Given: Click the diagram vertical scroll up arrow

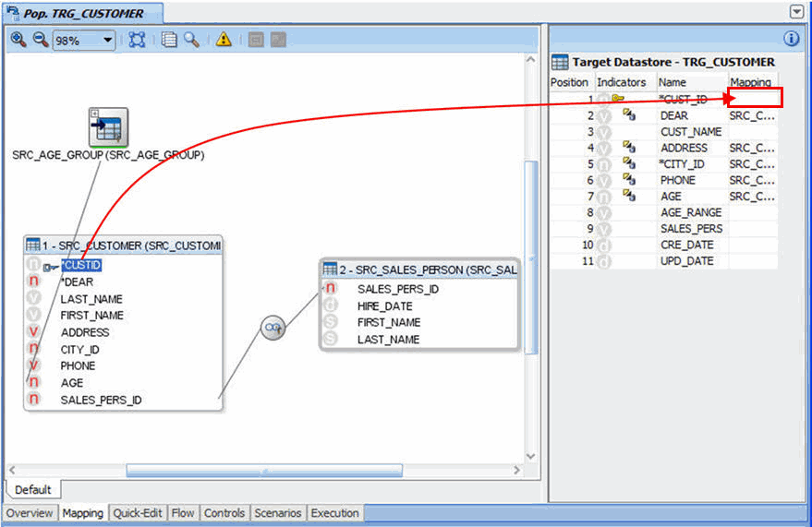Looking at the screenshot, I should (x=530, y=59).
